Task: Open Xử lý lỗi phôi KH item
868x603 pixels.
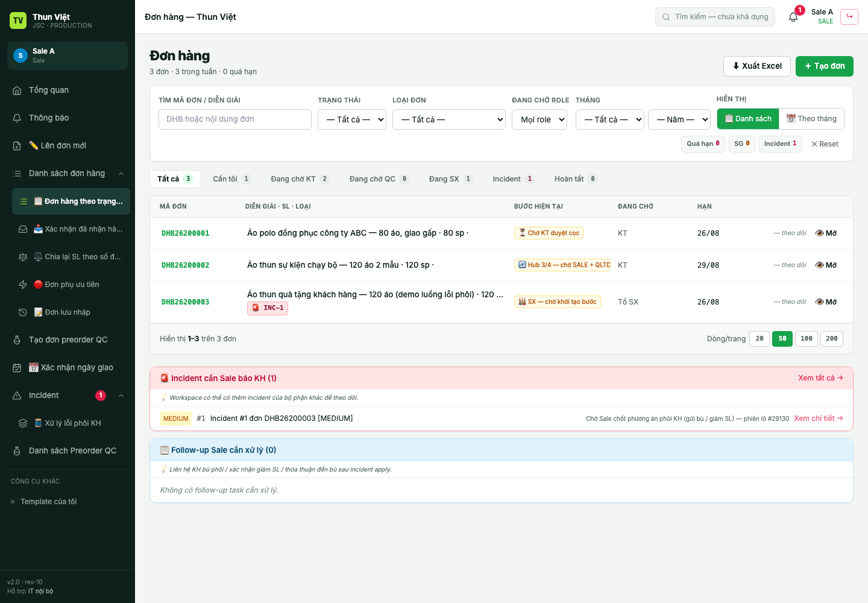Action: coord(71,423)
